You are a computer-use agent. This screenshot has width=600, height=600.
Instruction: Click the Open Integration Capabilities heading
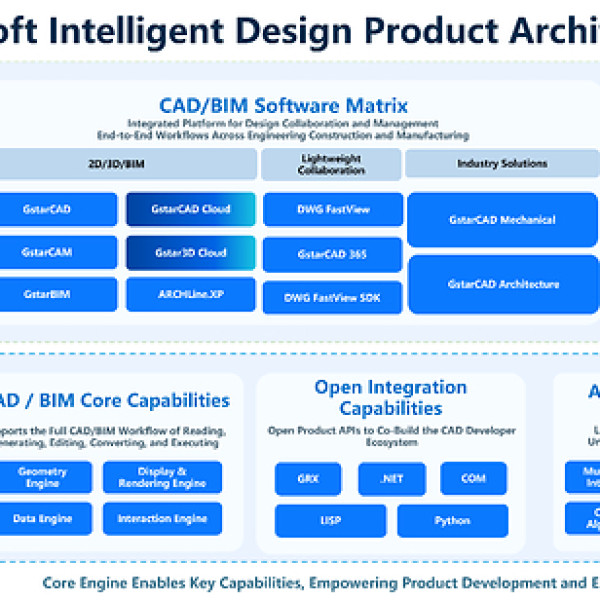point(391,398)
